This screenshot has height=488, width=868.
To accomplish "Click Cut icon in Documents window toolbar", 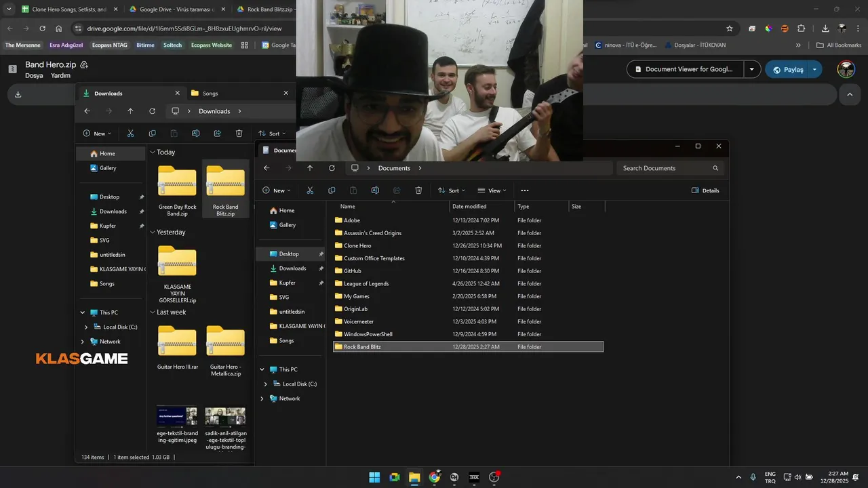I will tap(310, 190).
